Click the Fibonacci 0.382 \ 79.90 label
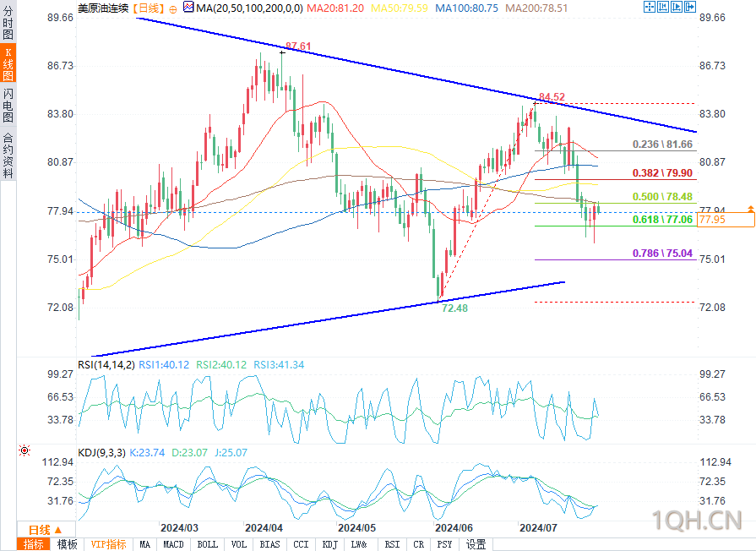 coord(662,172)
